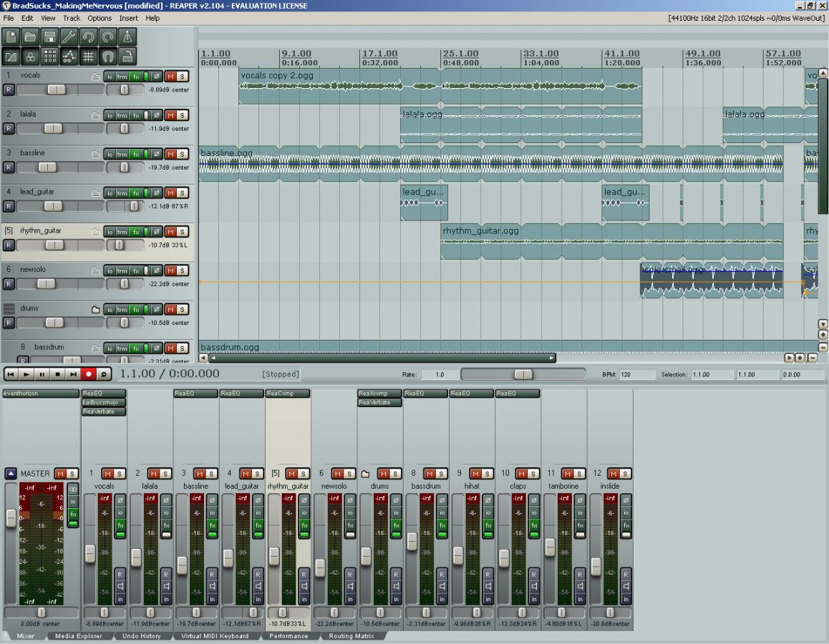This screenshot has height=644, width=829.
Task: Solo the newsolo track in track panel
Action: point(183,270)
